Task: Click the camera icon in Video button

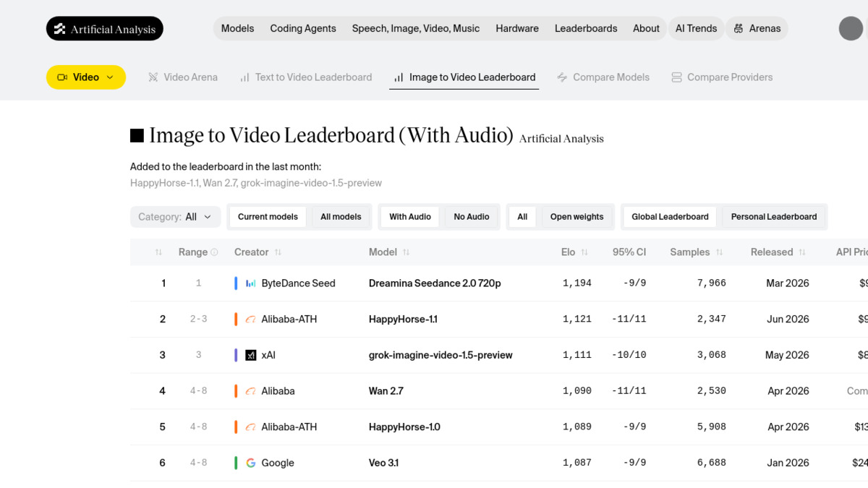Action: click(62, 77)
